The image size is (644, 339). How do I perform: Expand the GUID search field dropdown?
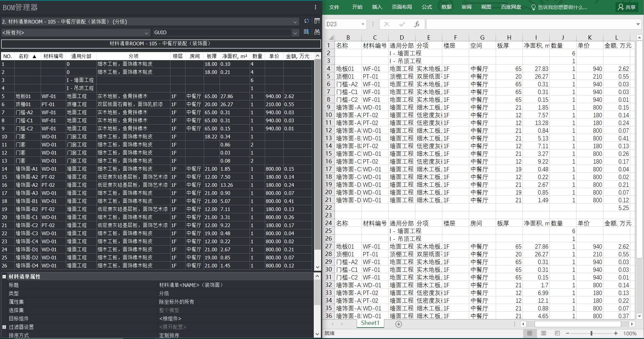295,33
